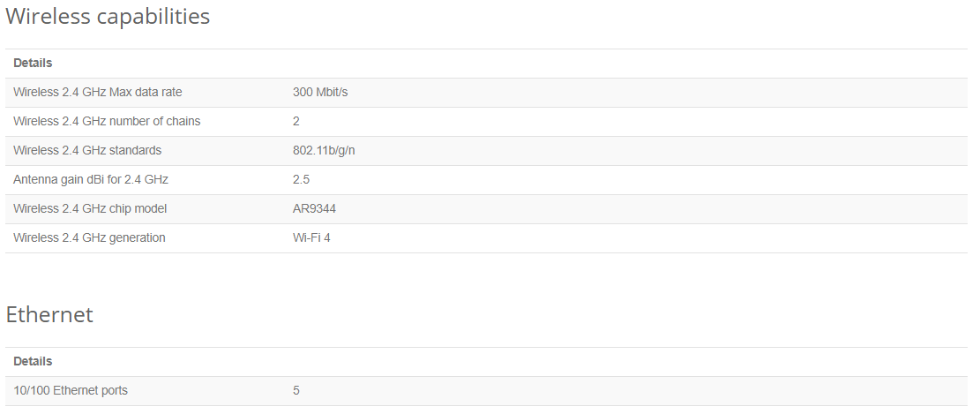Select Wireless 2.4 GHz chip model label
The width and height of the screenshot is (980, 414).
click(90, 208)
